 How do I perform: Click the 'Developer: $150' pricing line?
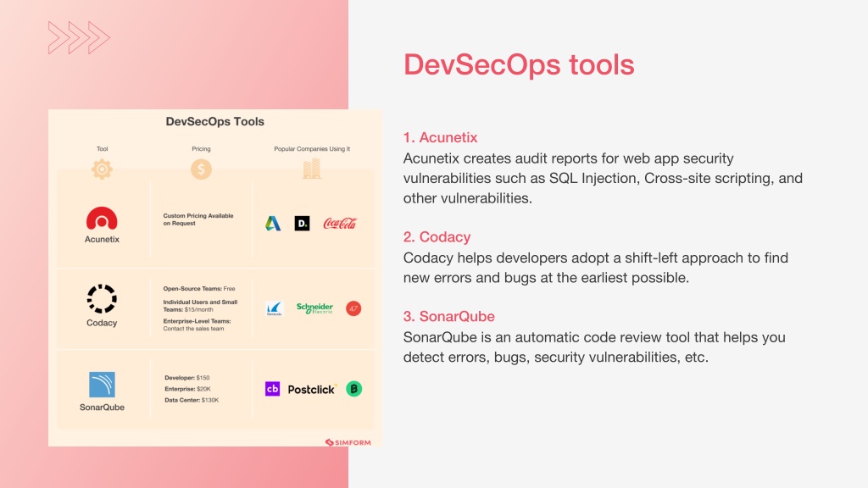tap(187, 378)
